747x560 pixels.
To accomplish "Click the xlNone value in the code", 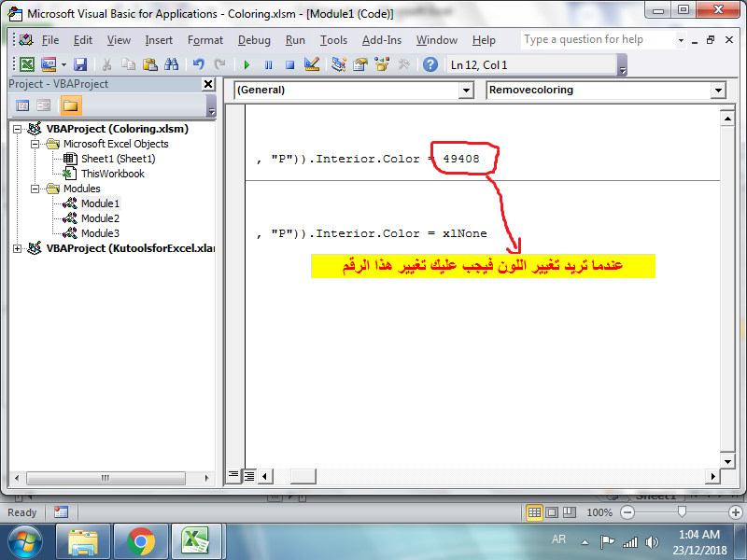I will 465,233.
